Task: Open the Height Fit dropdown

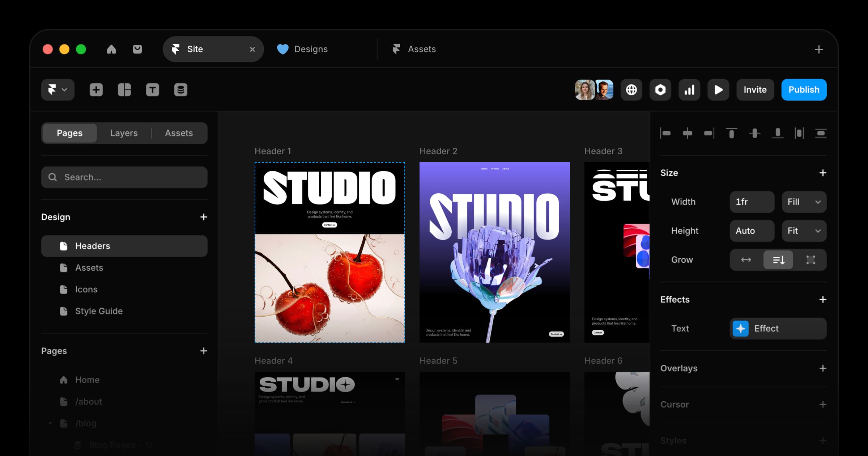Action: (804, 231)
